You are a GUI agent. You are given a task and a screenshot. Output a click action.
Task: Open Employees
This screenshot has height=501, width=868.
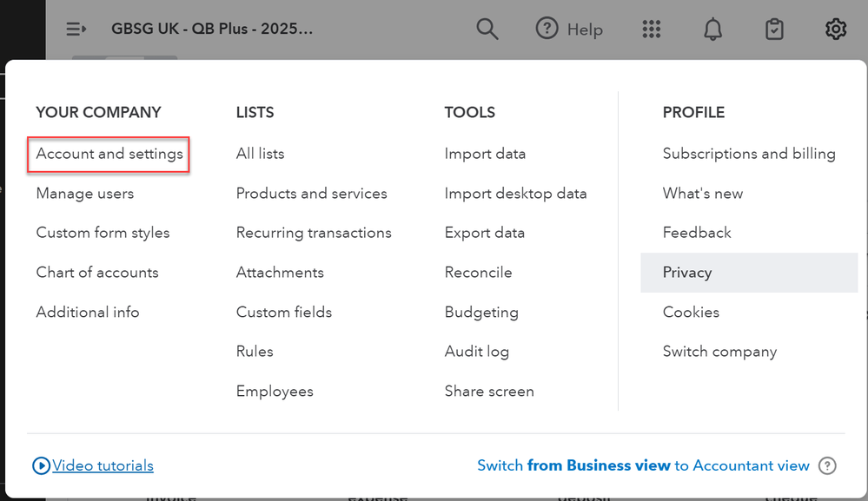[275, 392]
